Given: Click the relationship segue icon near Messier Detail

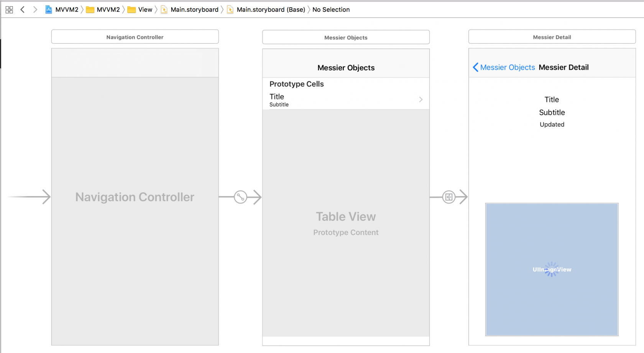Looking at the screenshot, I should (x=449, y=197).
